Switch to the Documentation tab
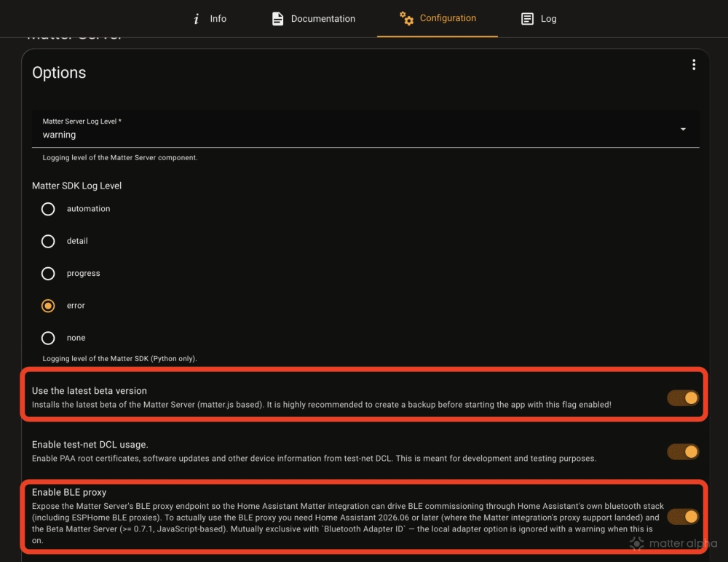The image size is (728, 562). pyautogui.click(x=314, y=19)
